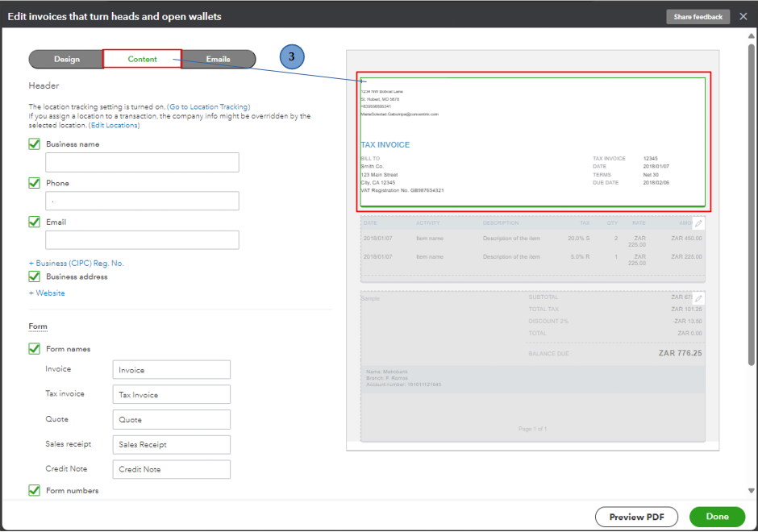This screenshot has width=758, height=532.
Task: Click the BALANCE DUE ZAR 776.25 amount
Action: click(680, 353)
